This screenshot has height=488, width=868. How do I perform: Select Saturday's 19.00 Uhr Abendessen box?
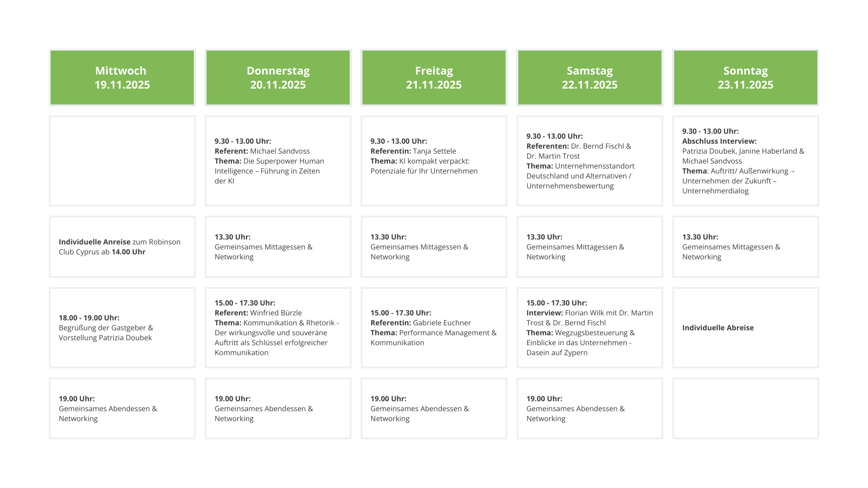[590, 408]
